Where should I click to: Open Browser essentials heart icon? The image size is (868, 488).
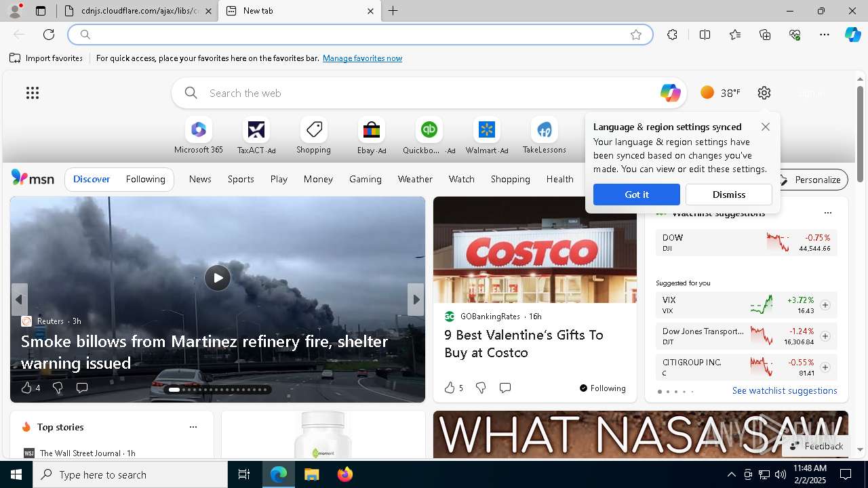(795, 35)
